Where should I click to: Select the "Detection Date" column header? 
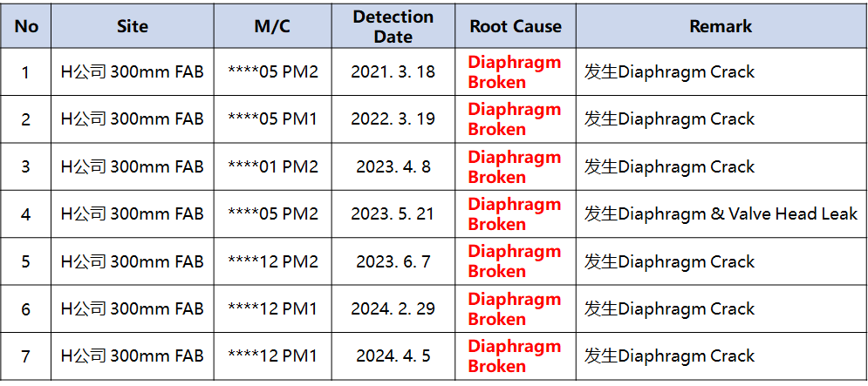coord(393,26)
